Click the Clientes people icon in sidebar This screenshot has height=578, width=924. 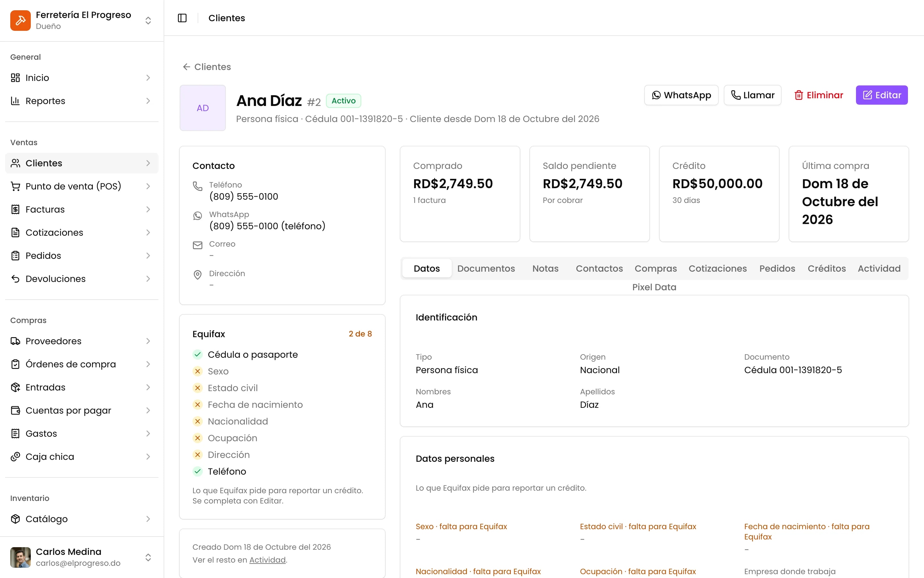[x=15, y=163]
